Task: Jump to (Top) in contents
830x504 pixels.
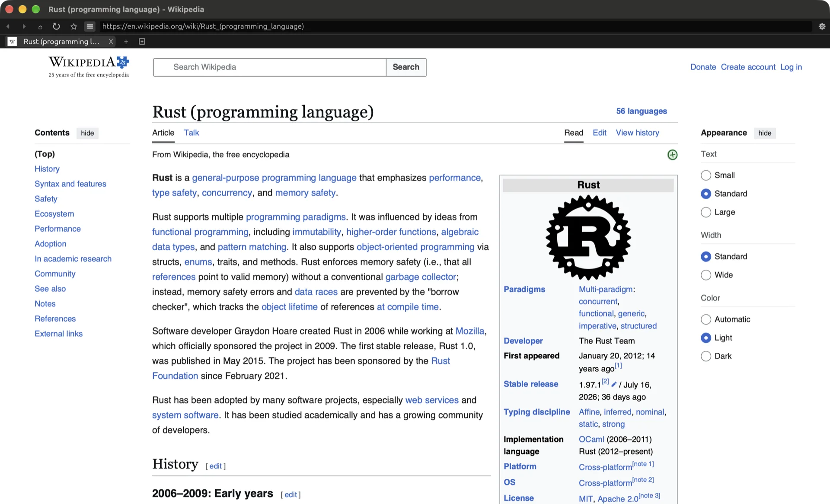Action: pyautogui.click(x=45, y=154)
